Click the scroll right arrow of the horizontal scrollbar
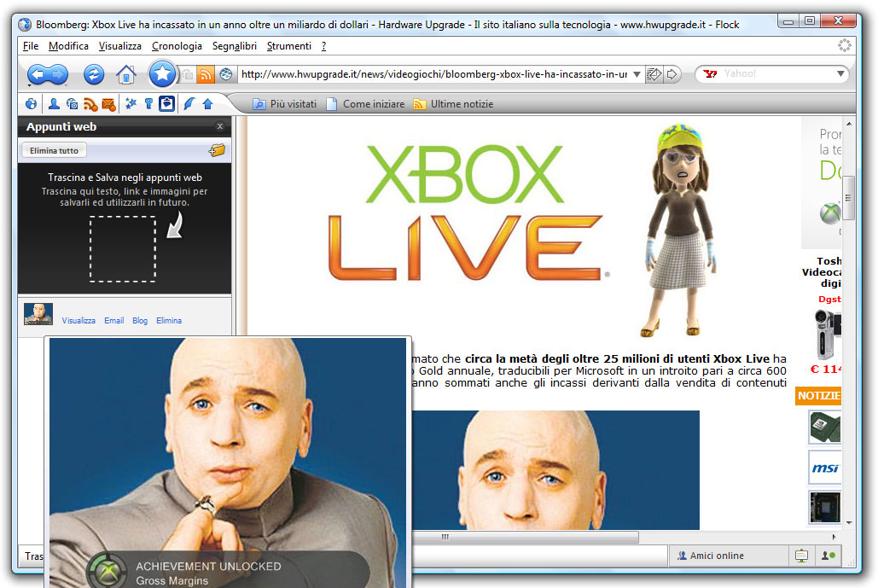Image resolution: width=878 pixels, height=588 pixels. pyautogui.click(x=834, y=537)
